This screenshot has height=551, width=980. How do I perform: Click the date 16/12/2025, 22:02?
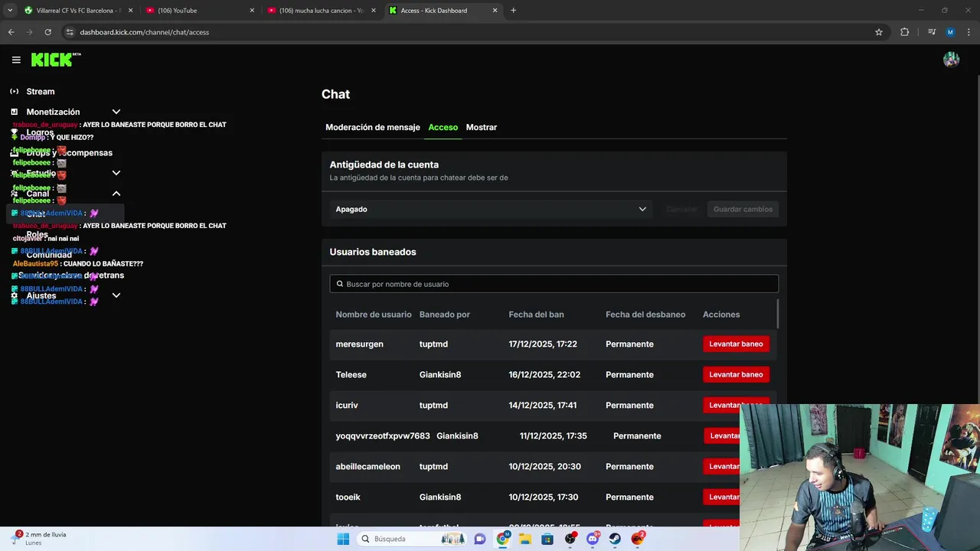tap(544, 374)
